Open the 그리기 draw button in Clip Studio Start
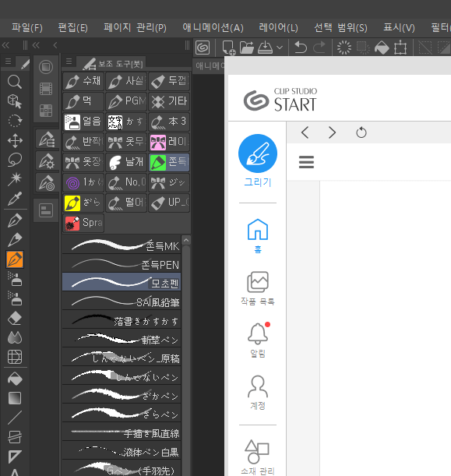Screen dimensions: 451x476 [x=258, y=160]
